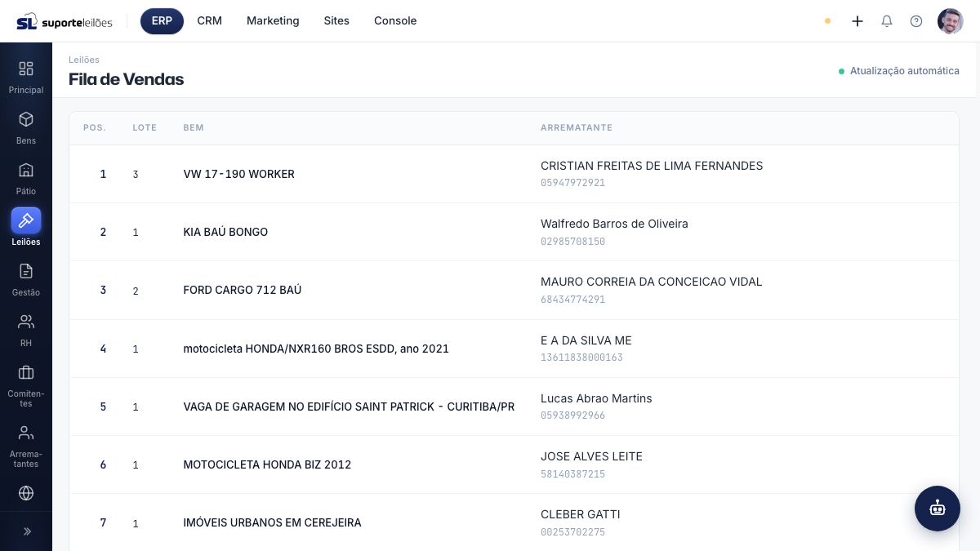This screenshot has width=980, height=551.
Task: Click the plus icon in top bar
Action: point(857,21)
